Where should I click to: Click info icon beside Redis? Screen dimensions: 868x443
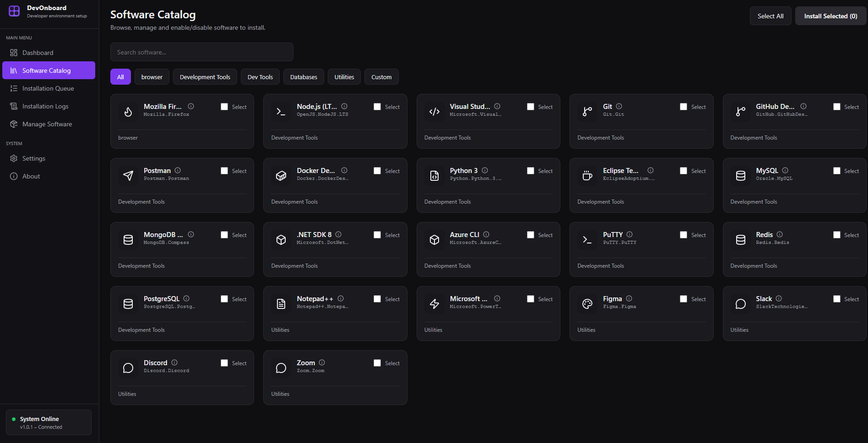click(x=780, y=234)
